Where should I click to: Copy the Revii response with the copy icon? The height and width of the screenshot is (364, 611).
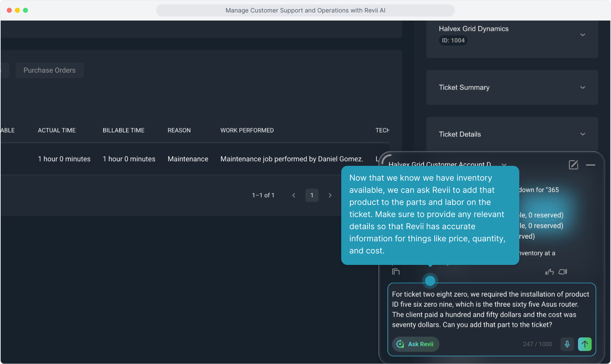tap(396, 272)
